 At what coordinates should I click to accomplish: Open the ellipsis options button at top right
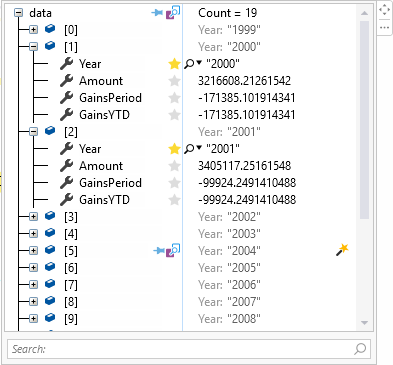pos(384,27)
